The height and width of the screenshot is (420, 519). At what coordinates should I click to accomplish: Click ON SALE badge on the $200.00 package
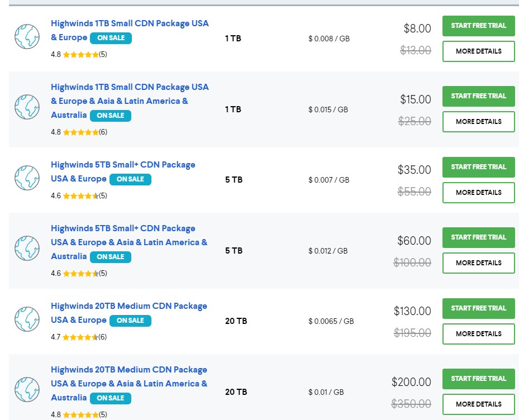point(111,398)
